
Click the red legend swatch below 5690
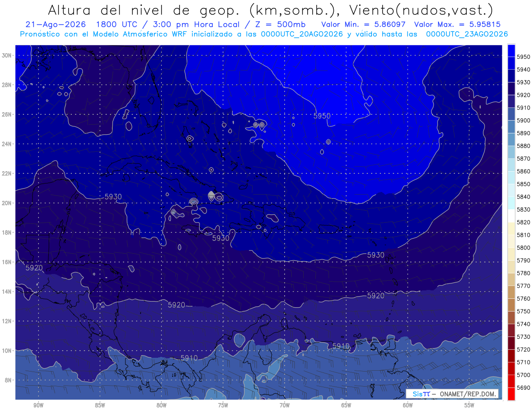(x=511, y=394)
